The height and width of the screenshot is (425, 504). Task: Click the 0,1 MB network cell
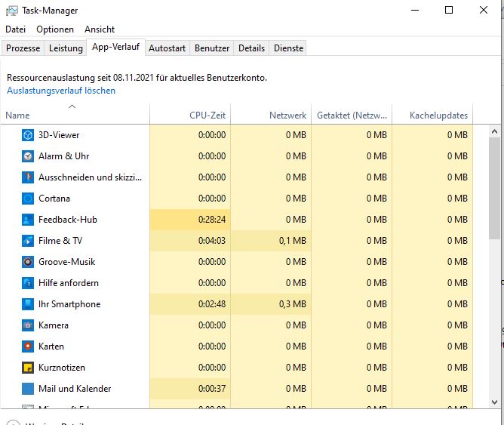click(271, 241)
